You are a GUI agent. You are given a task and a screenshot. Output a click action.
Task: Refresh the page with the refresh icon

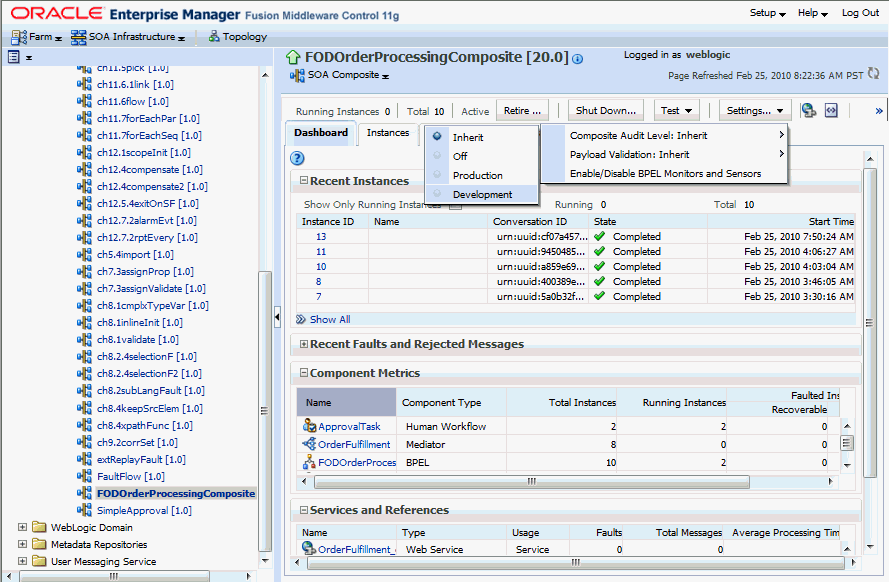pyautogui.click(x=874, y=74)
